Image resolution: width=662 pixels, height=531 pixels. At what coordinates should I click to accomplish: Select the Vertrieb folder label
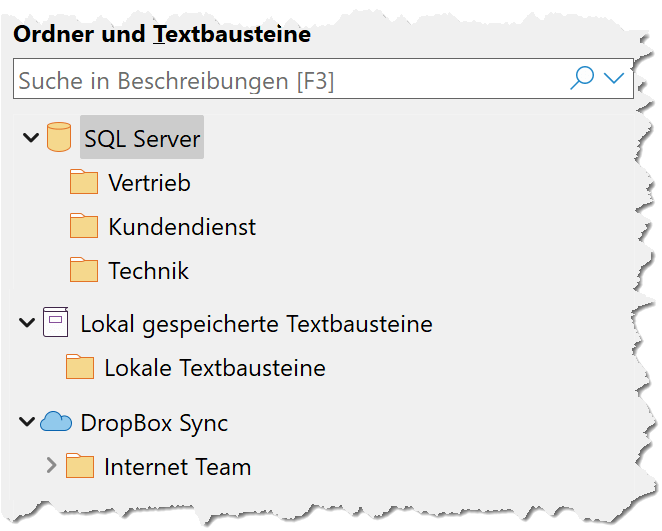point(149,183)
